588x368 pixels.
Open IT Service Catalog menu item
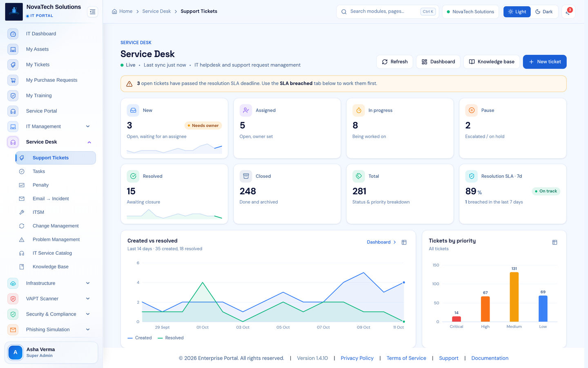pyautogui.click(x=56, y=253)
